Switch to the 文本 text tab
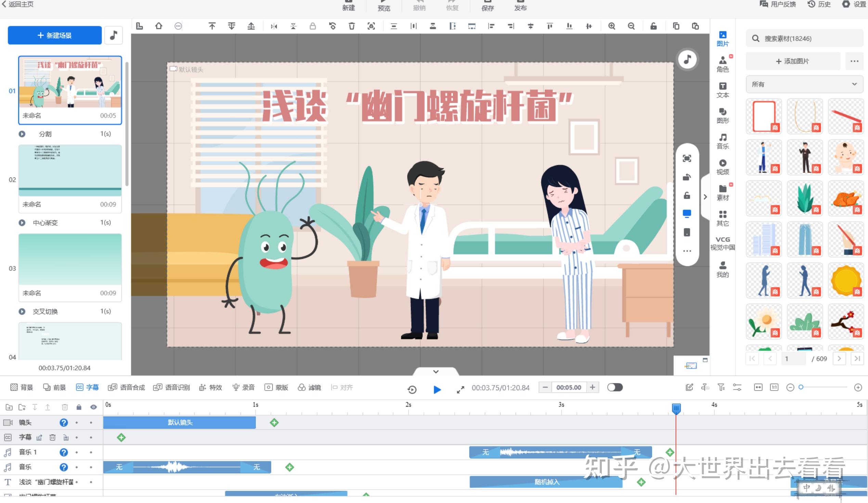Image resolution: width=868 pixels, height=503 pixels. 722,91
